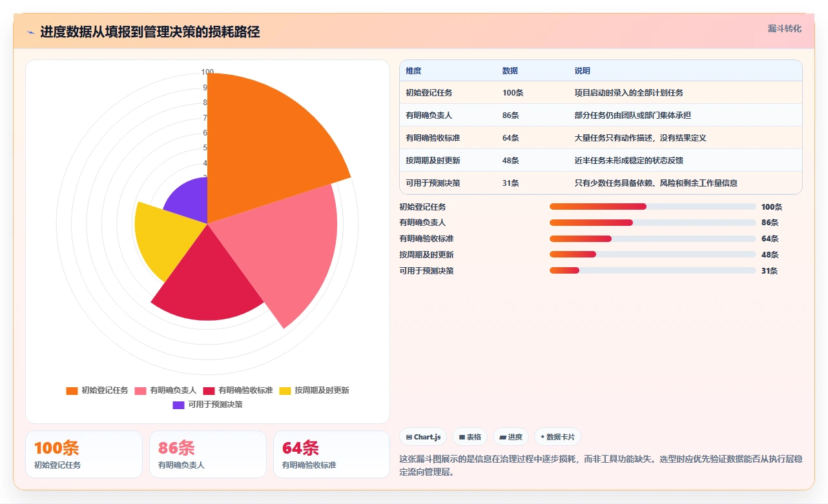Click the icon inside 进度 chip
Screen dimensions: 828x504
tap(502, 437)
